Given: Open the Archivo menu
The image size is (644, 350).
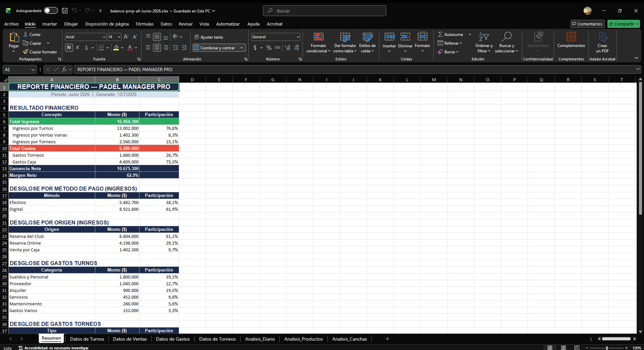Looking at the screenshot, I should coord(11,24).
